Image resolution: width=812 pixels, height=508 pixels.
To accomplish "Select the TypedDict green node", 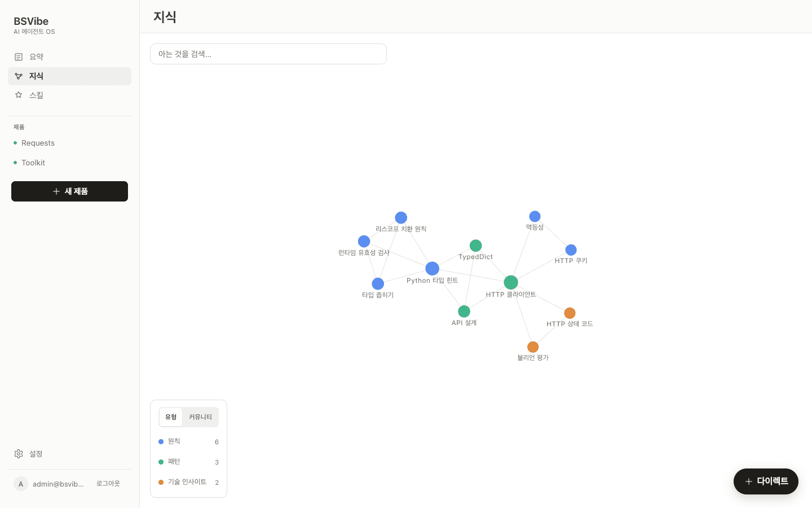I will coord(476,246).
